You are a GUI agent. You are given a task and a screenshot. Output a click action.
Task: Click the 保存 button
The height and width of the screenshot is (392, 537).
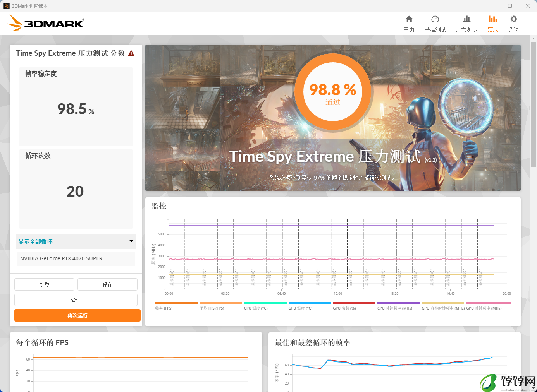pos(107,284)
